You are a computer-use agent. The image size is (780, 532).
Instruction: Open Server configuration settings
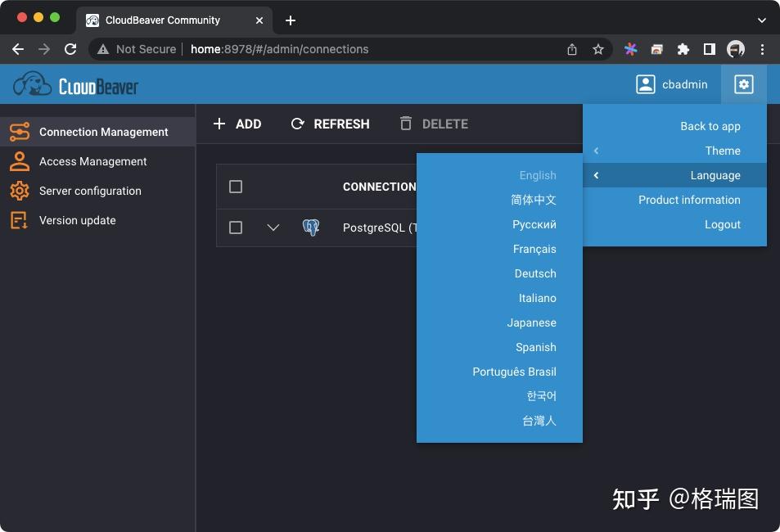click(x=90, y=191)
